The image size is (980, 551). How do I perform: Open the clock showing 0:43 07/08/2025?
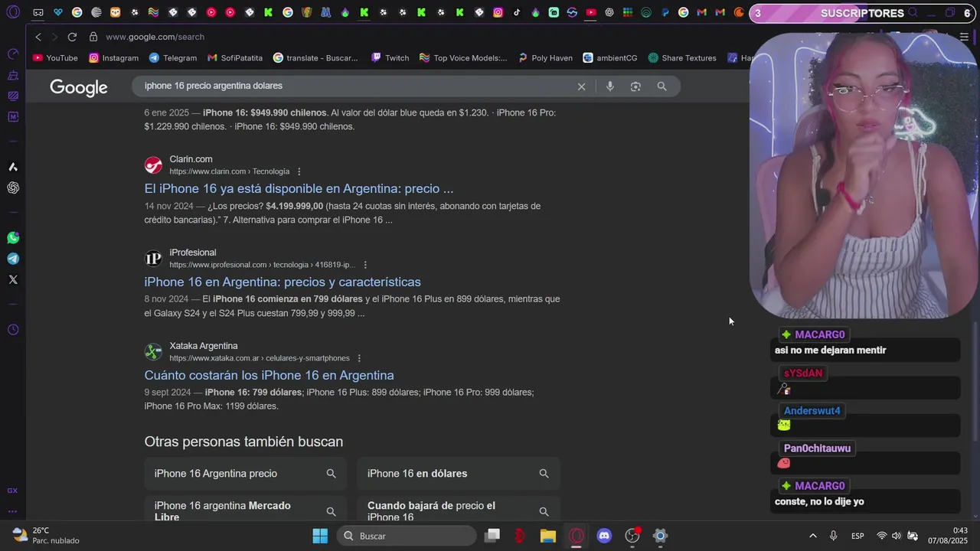coord(948,536)
